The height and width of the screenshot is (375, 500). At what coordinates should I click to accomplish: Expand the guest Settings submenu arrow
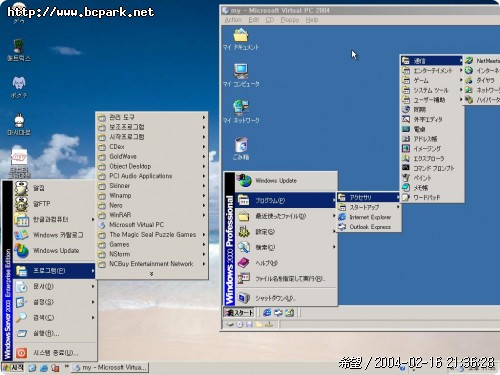tap(334, 232)
